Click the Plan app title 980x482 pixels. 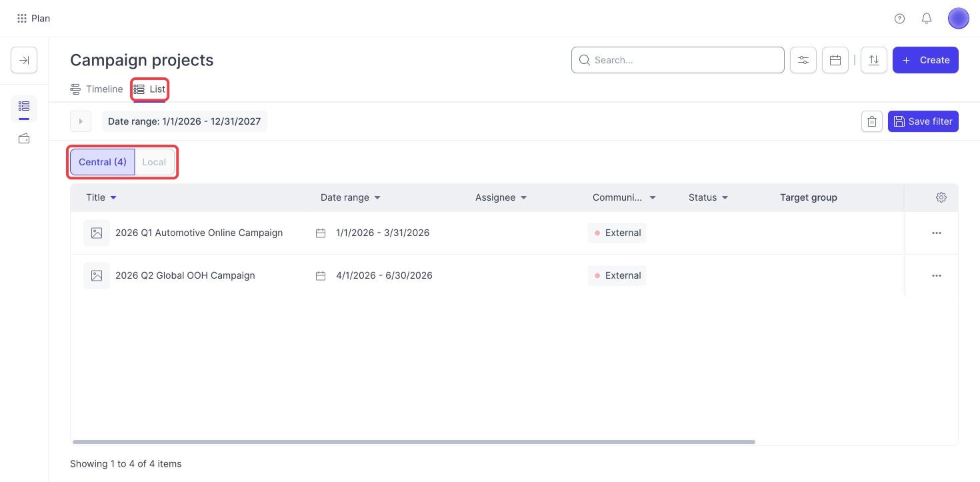coord(41,19)
